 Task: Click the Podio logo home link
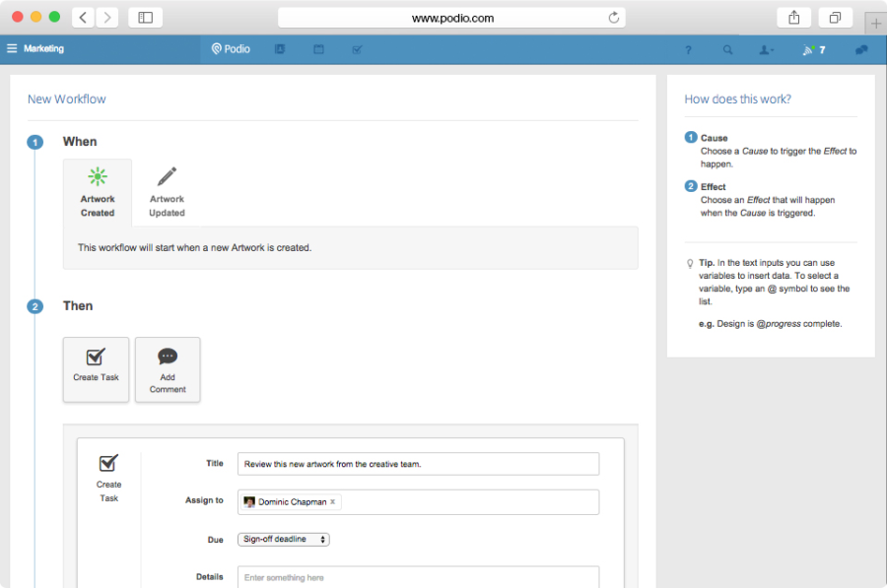click(x=231, y=49)
